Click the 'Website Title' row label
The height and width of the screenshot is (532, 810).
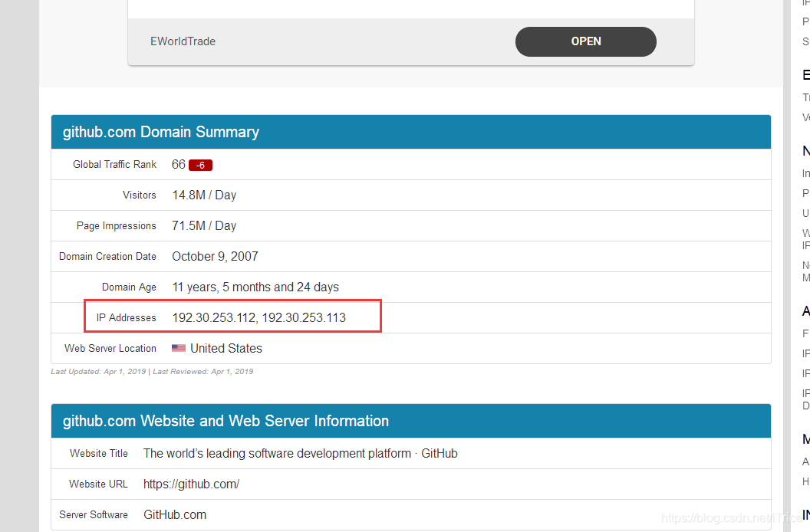(x=99, y=454)
